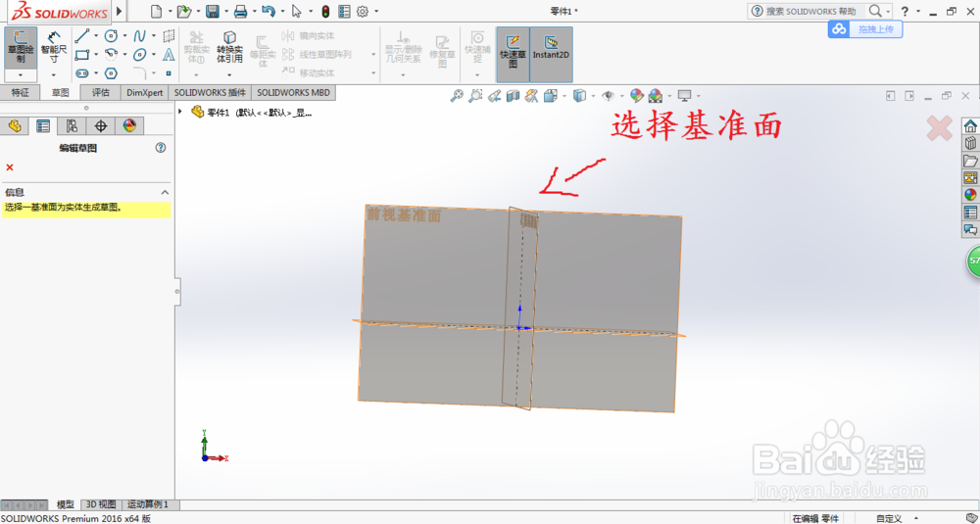Switch to the 草图 tab
Viewport: 980px width, 524px height.
pos(60,92)
